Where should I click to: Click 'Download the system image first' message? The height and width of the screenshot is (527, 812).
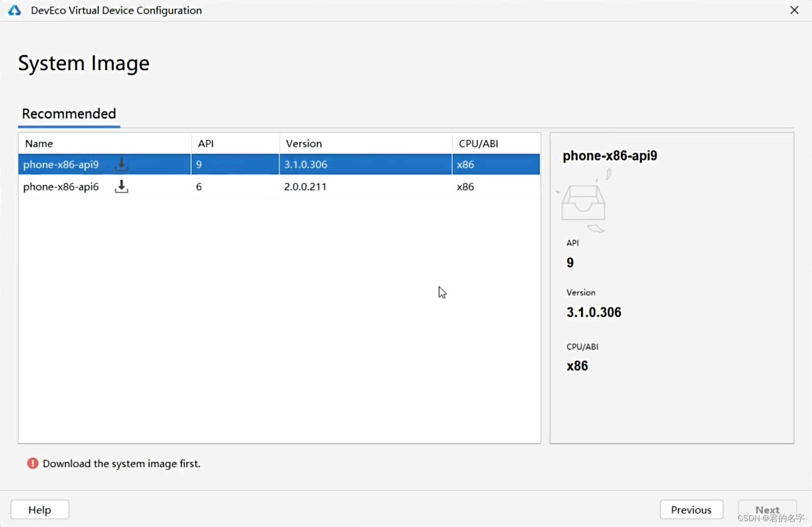click(x=121, y=463)
